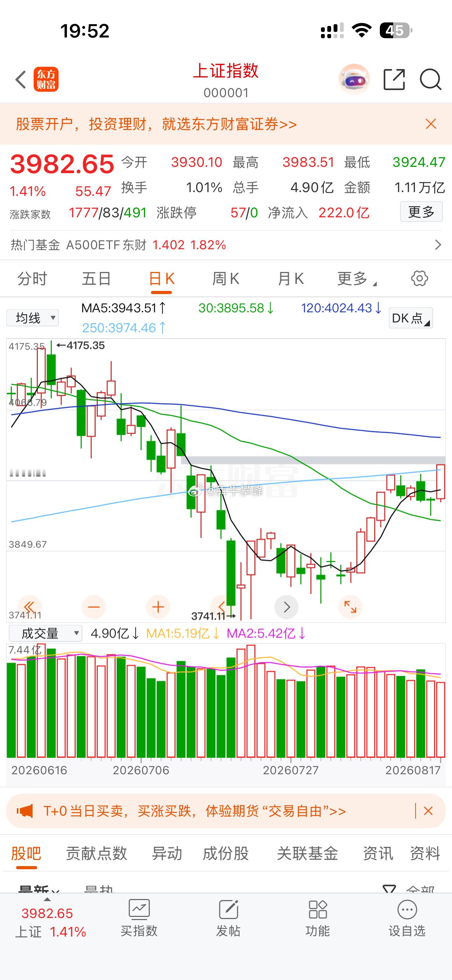Tap the double-left fast rewind chart icon

(x=29, y=607)
